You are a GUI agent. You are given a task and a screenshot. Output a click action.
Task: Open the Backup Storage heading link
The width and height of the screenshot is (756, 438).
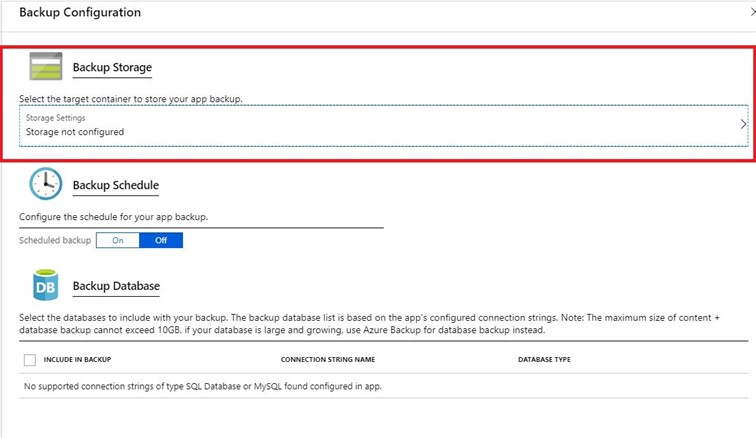click(x=112, y=68)
